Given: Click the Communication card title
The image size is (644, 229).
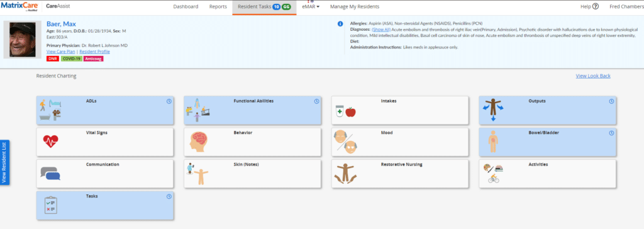Looking at the screenshot, I should pos(103,164).
